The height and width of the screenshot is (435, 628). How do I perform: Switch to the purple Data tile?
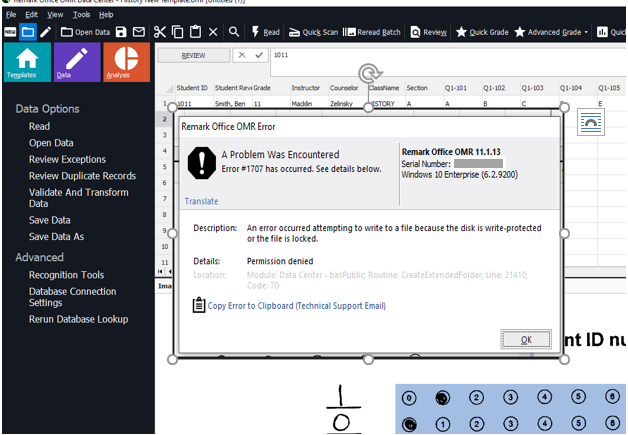77,62
